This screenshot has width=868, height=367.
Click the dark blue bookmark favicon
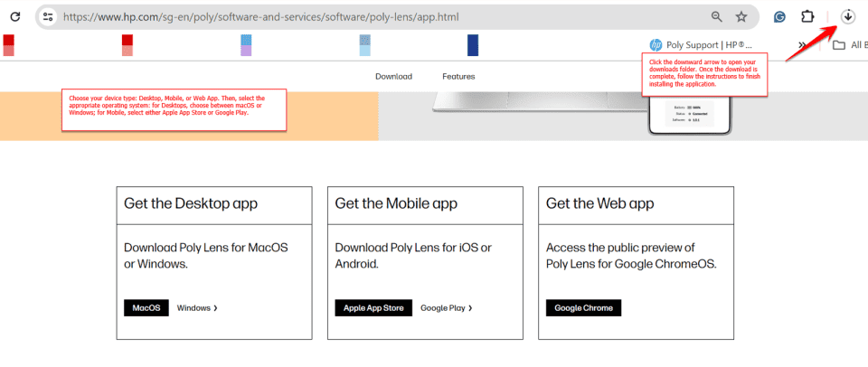click(x=473, y=45)
